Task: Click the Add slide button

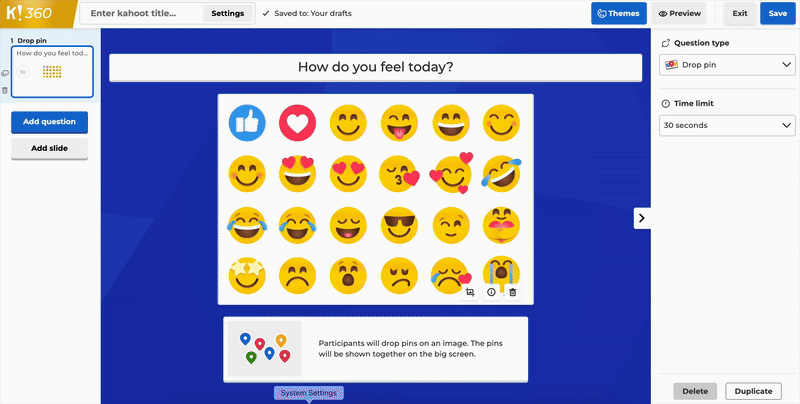Action: pos(50,148)
